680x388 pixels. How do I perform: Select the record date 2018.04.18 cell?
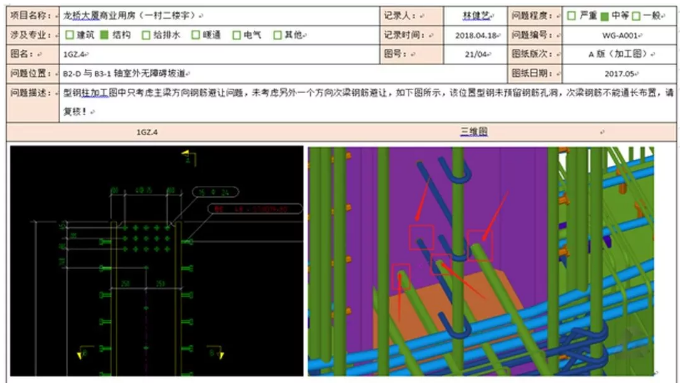(475, 35)
